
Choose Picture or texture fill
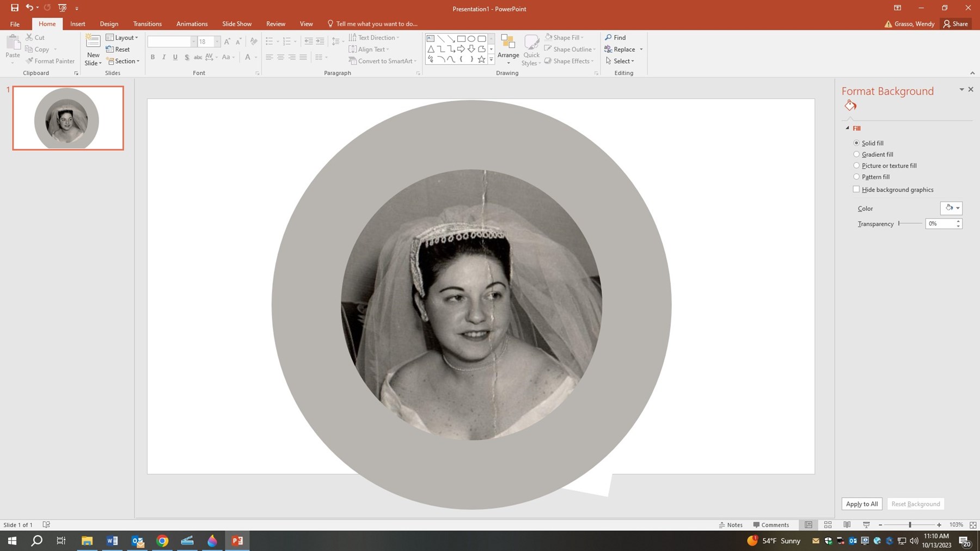857,165
